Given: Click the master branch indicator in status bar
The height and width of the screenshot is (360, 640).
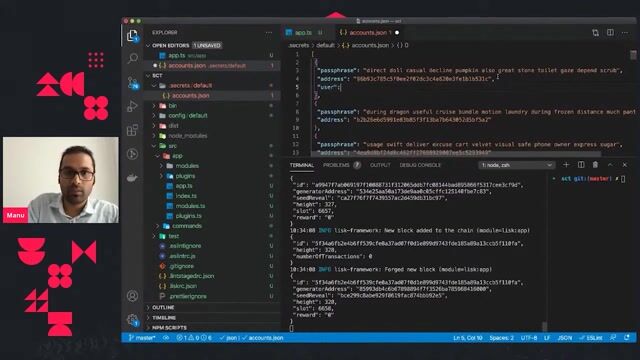Looking at the screenshot, I should [142, 338].
